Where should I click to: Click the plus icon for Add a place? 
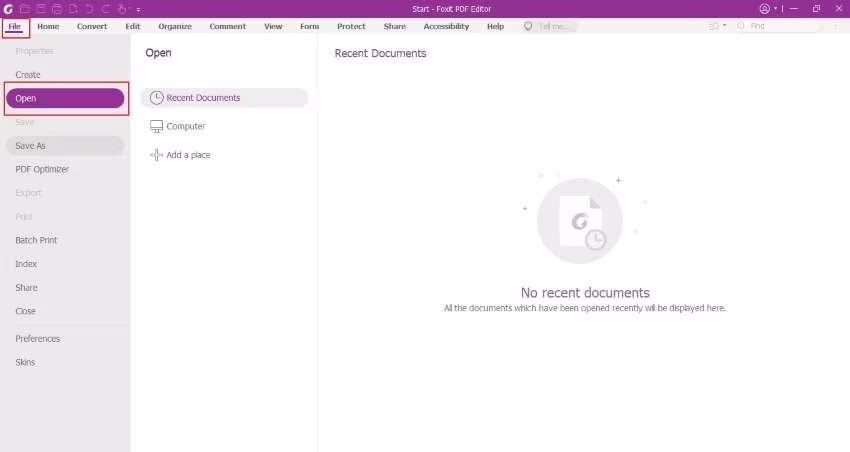tap(156, 155)
